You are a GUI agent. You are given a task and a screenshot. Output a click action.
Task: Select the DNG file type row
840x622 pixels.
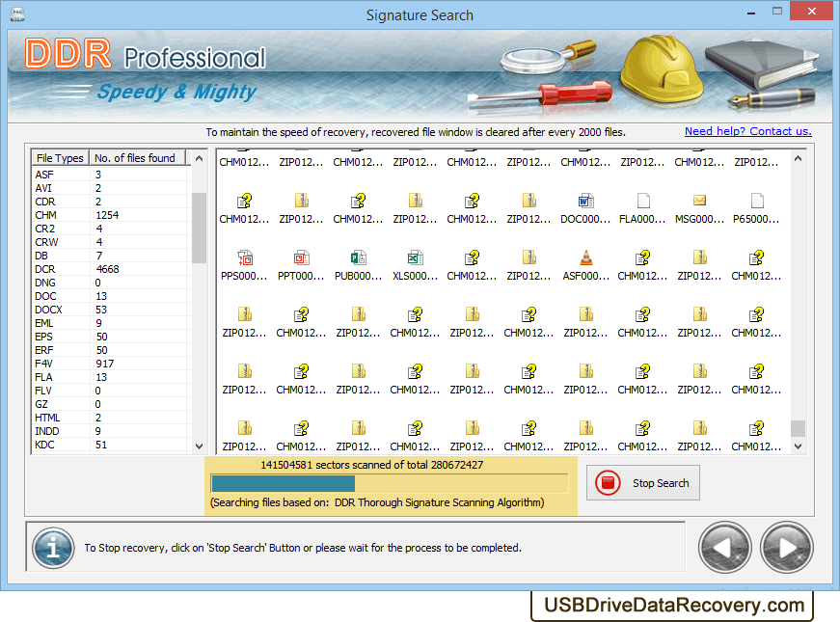112,283
